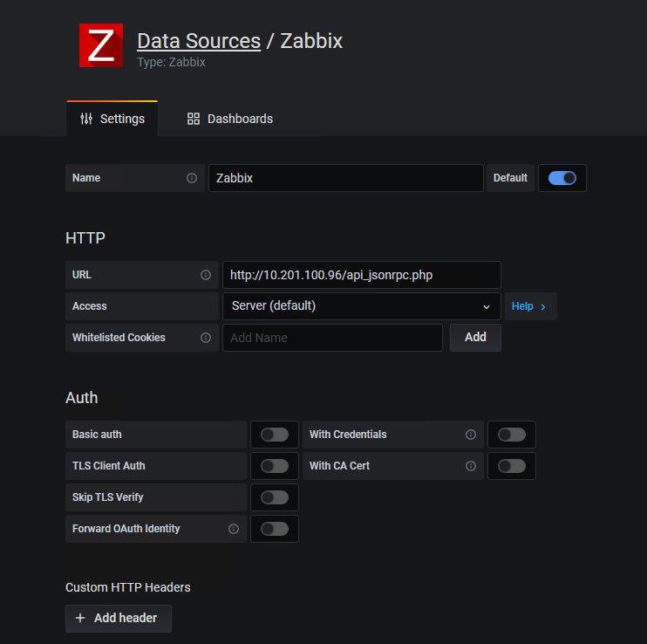Click the info icon beside URL label
This screenshot has height=644, width=647.
[x=206, y=275]
